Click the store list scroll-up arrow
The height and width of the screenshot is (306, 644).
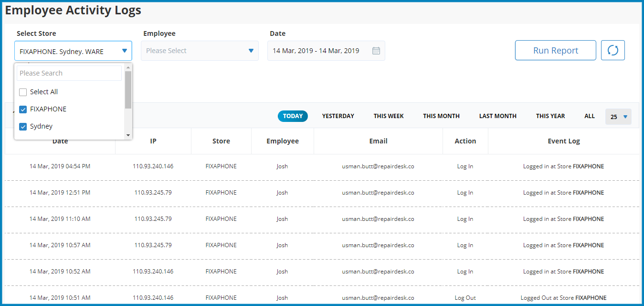tap(128, 67)
